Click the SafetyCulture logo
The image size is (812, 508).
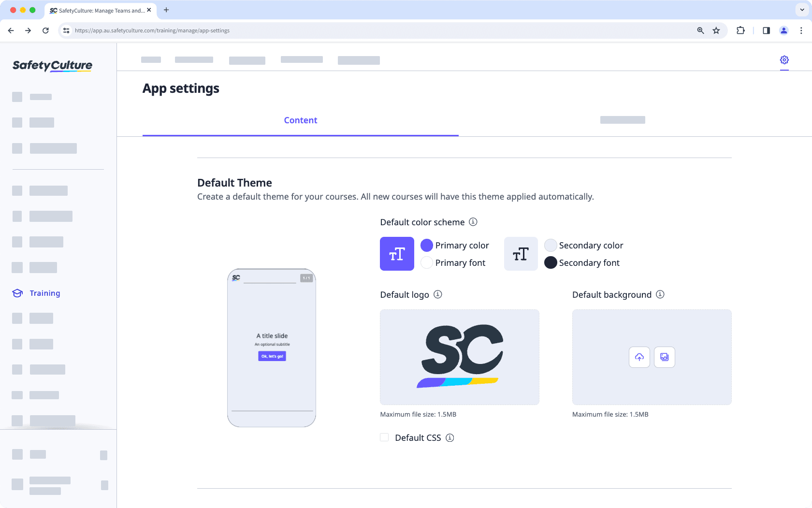point(52,66)
